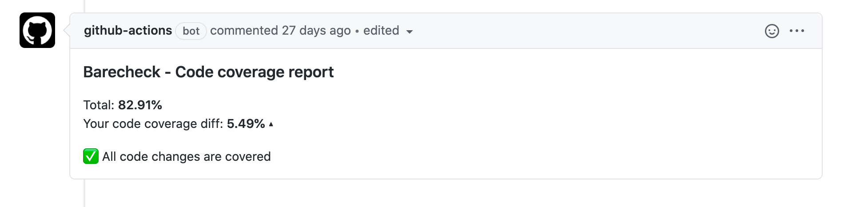
Task: Add a reaction with the smiley icon
Action: pyautogui.click(x=772, y=31)
